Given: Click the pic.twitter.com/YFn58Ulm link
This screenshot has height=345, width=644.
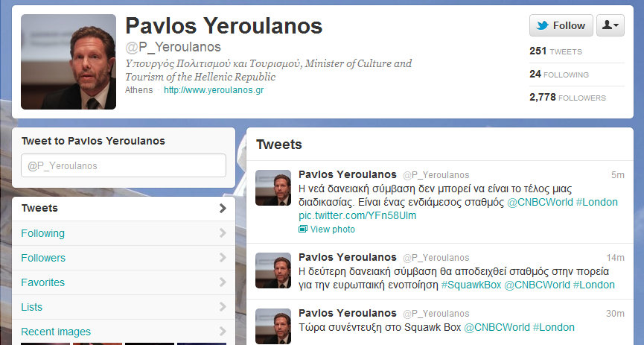Looking at the screenshot, I should tap(357, 215).
